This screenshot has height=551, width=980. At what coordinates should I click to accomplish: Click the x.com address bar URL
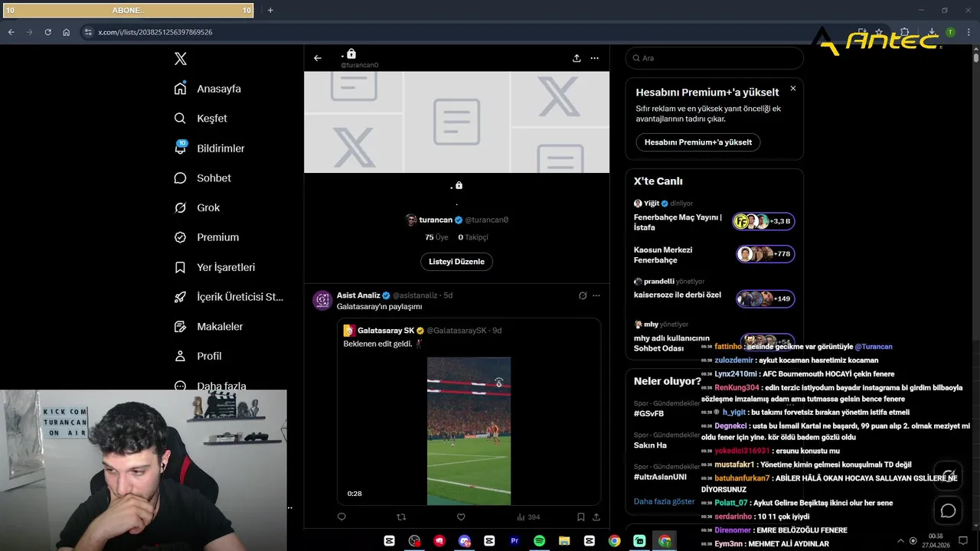click(x=155, y=32)
